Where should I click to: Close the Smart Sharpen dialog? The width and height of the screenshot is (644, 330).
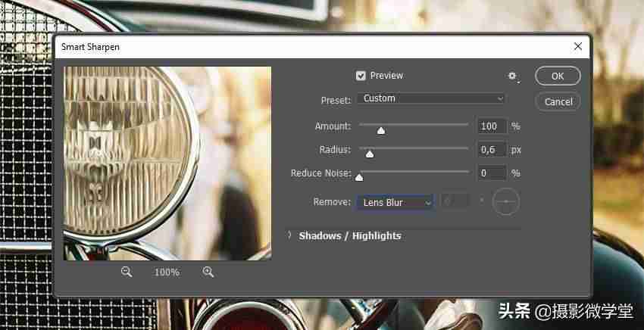[x=578, y=46]
